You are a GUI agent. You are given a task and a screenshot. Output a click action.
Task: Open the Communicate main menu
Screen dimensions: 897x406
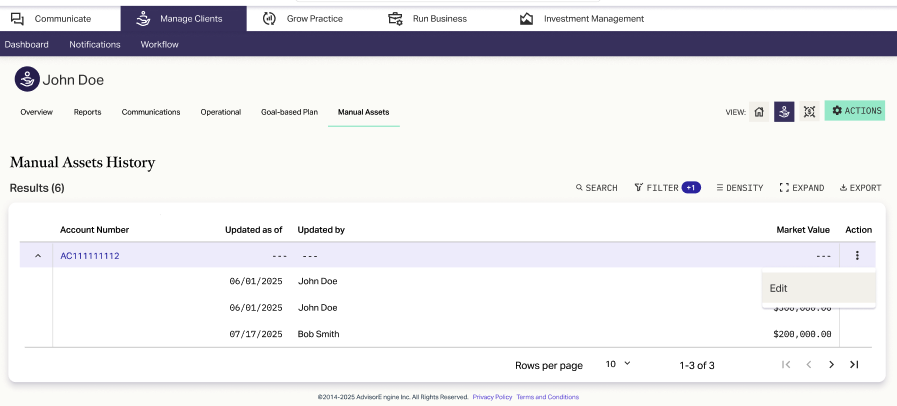51,19
